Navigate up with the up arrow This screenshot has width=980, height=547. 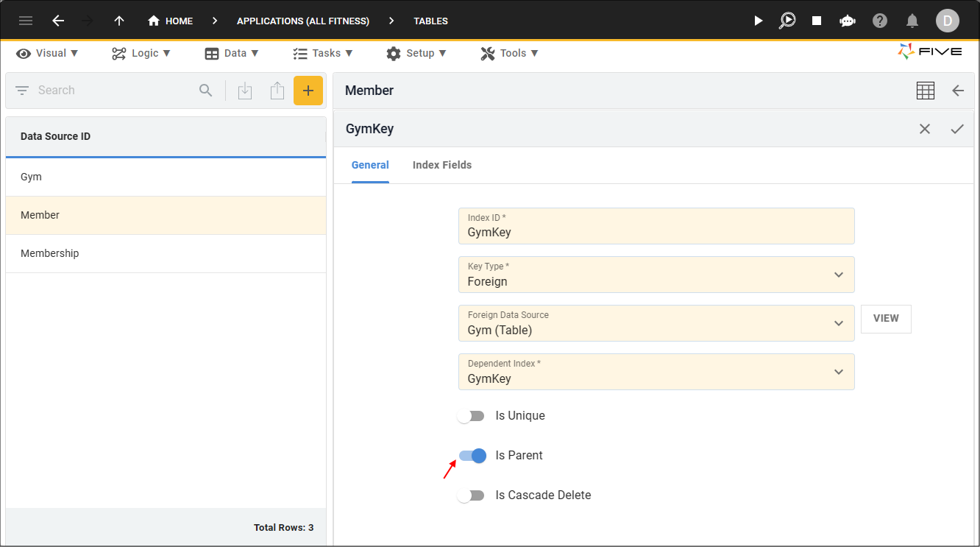(x=119, y=21)
